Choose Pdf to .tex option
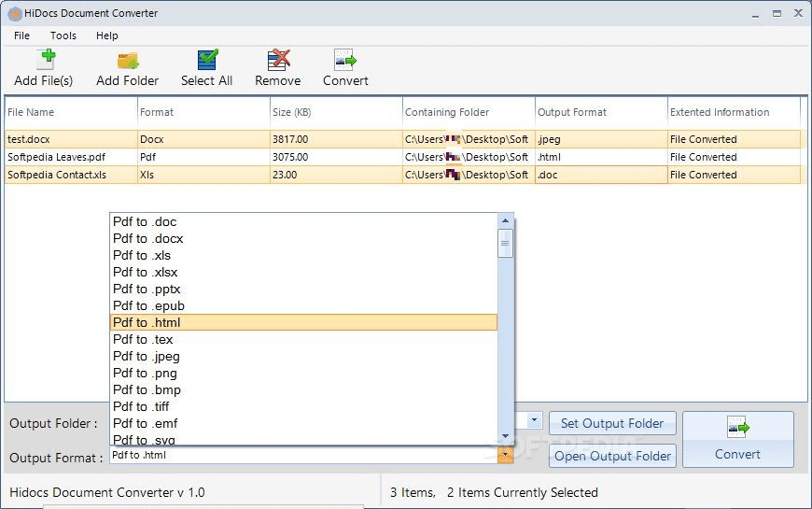The image size is (812, 509). point(303,340)
